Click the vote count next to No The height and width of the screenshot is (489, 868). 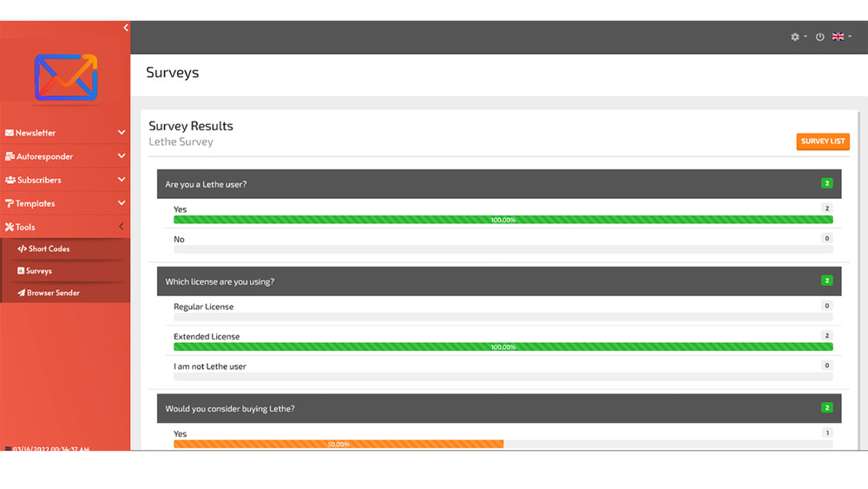coord(827,238)
